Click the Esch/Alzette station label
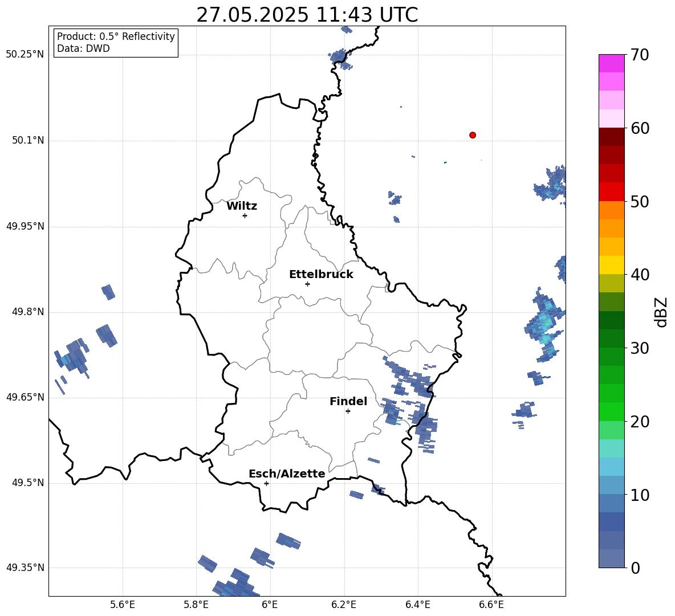The height and width of the screenshot is (616, 675). pyautogui.click(x=287, y=474)
